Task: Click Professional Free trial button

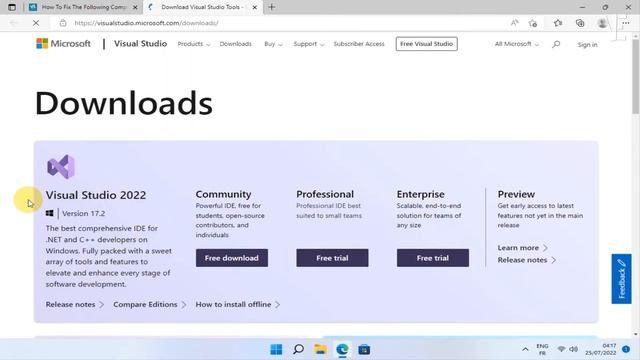Action: click(332, 258)
